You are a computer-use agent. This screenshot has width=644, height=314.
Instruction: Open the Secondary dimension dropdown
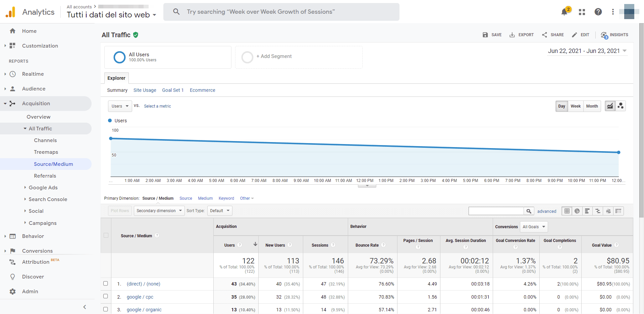click(159, 211)
